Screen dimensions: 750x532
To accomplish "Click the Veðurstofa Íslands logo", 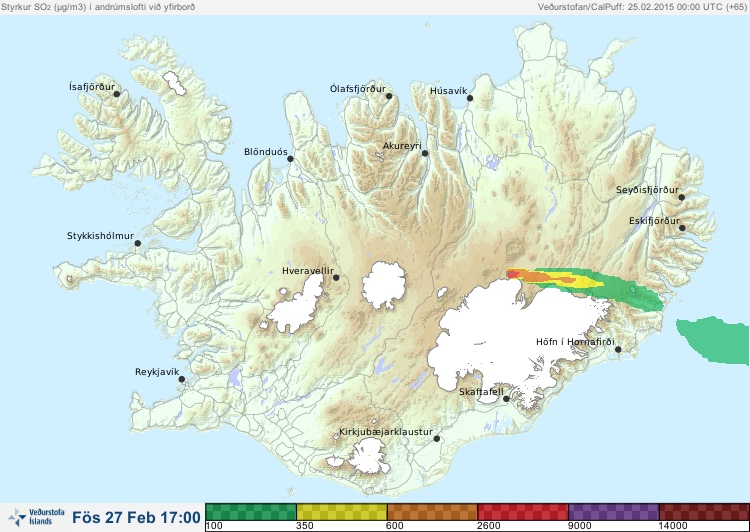I will [x=36, y=517].
